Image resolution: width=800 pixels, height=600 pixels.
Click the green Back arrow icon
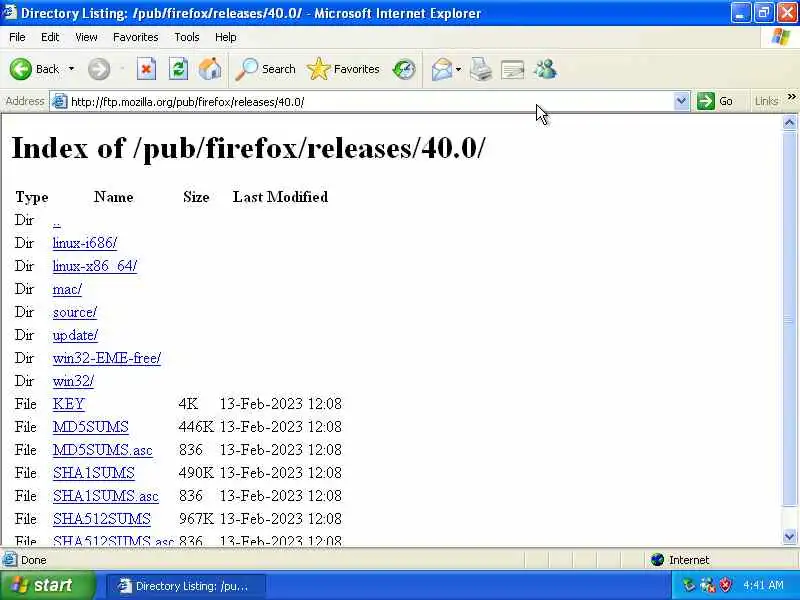(21, 69)
